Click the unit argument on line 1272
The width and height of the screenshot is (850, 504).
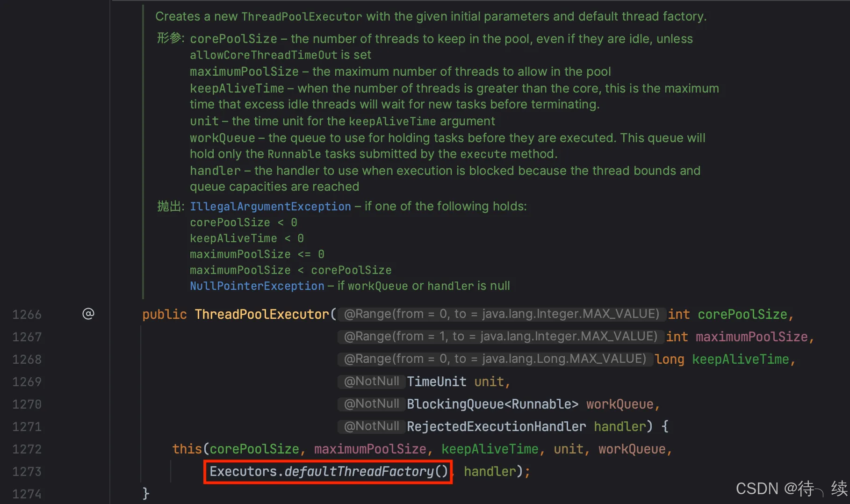pyautogui.click(x=569, y=449)
